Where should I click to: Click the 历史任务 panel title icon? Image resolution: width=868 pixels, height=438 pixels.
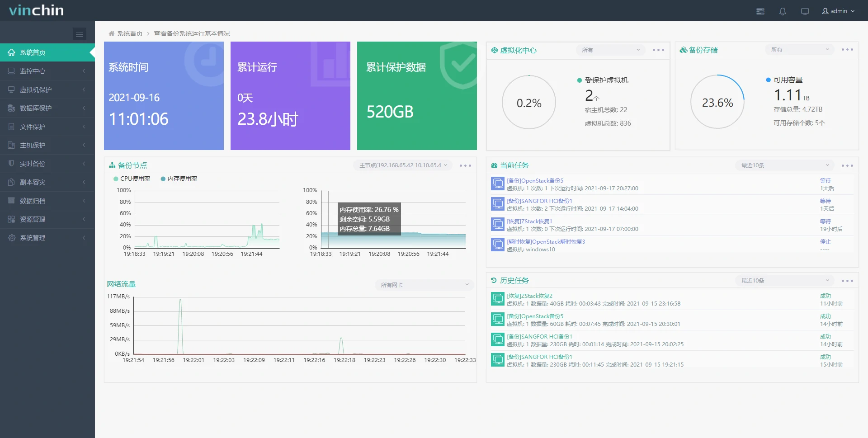click(x=494, y=281)
